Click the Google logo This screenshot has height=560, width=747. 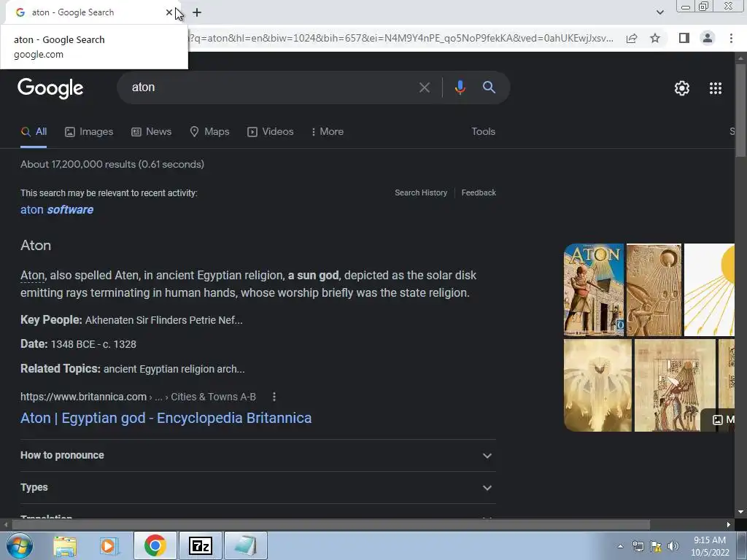point(50,88)
